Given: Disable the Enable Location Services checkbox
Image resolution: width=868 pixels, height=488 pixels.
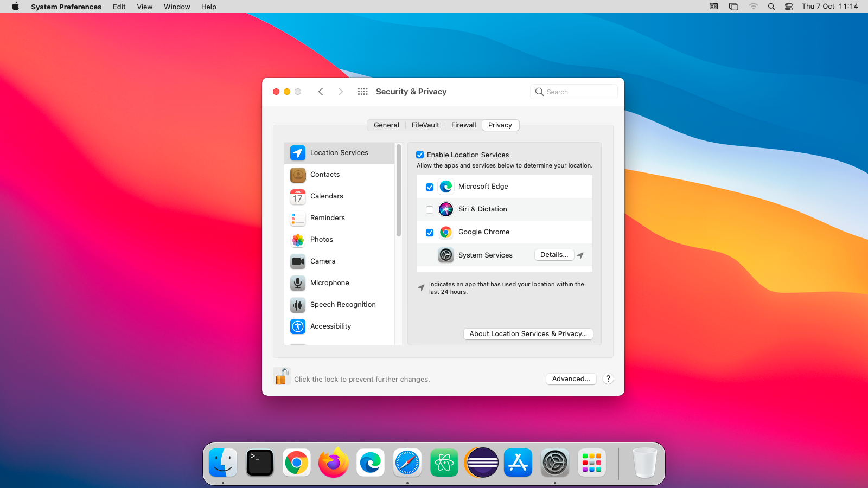Looking at the screenshot, I should 420,155.
